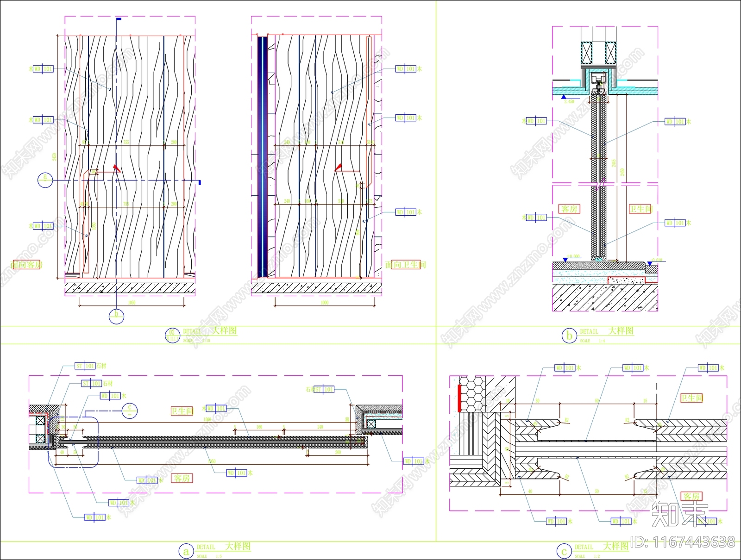Screen dimensions: 741x560
Task: Click the bottom-left 'WD 101 木' tag in detail a
Action: [98, 517]
